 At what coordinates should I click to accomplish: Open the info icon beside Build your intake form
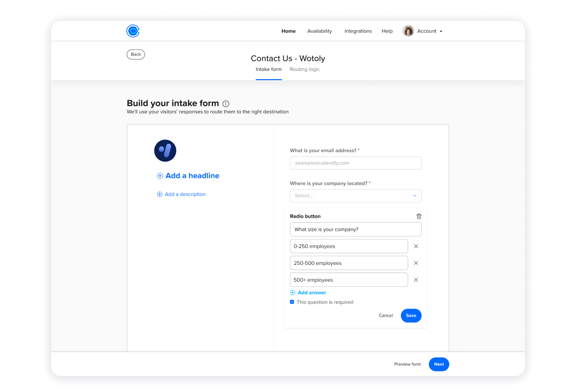click(x=226, y=104)
